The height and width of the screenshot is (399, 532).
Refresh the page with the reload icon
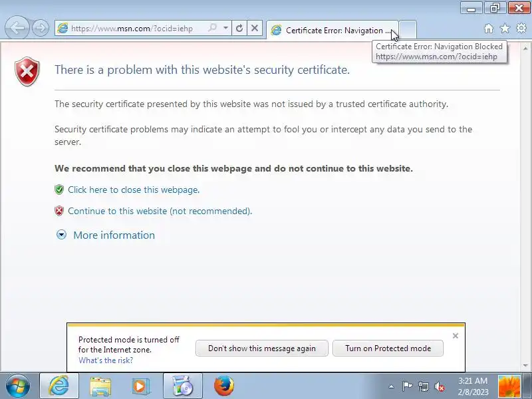pyautogui.click(x=239, y=28)
